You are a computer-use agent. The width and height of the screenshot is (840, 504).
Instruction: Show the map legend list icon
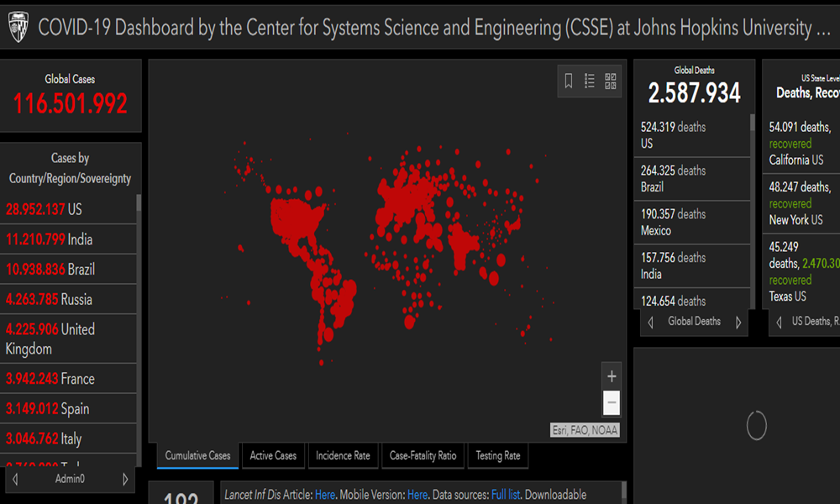[x=590, y=81]
